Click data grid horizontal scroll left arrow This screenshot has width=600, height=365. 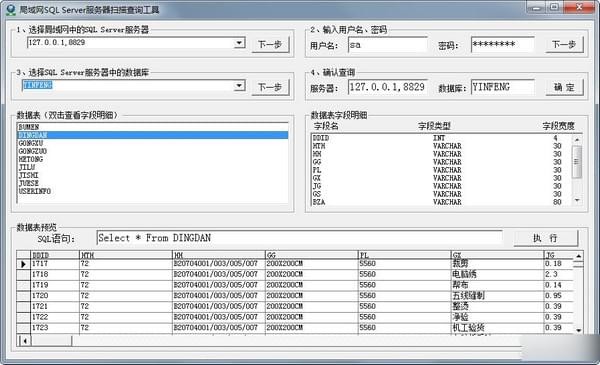coord(25,341)
